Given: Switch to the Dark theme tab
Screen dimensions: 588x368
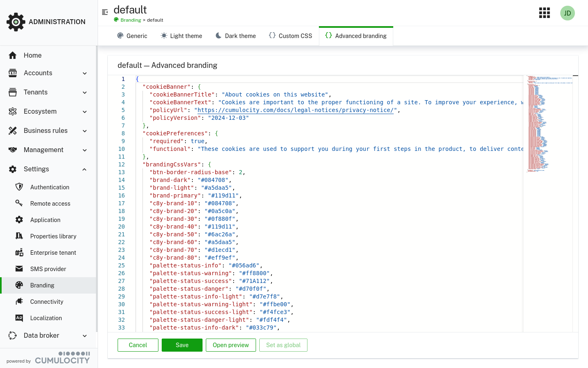Looking at the screenshot, I should click(x=236, y=36).
